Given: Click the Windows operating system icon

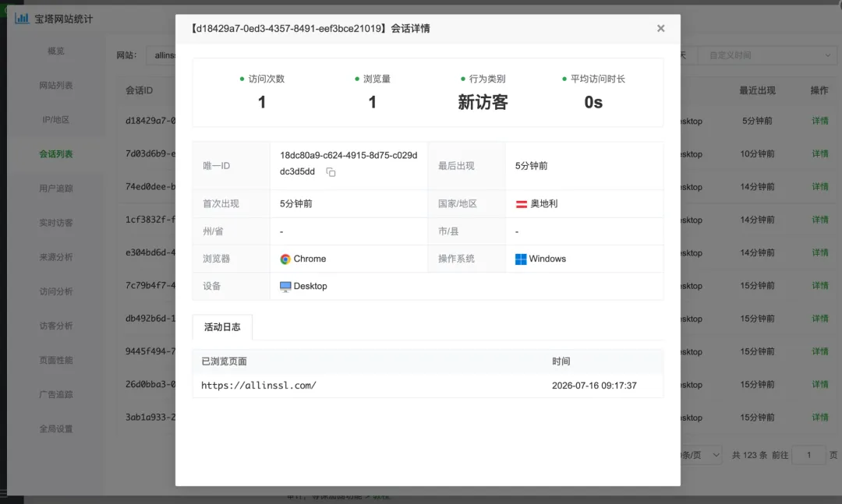Looking at the screenshot, I should coord(520,259).
